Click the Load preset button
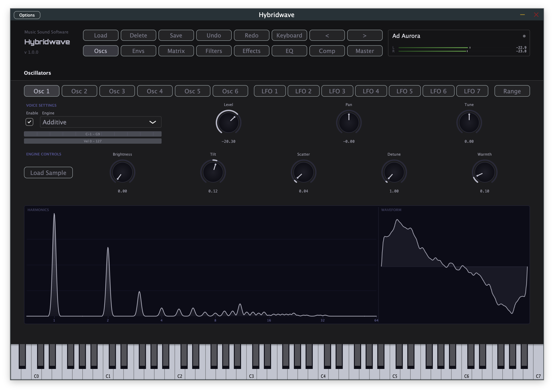 pos(101,35)
